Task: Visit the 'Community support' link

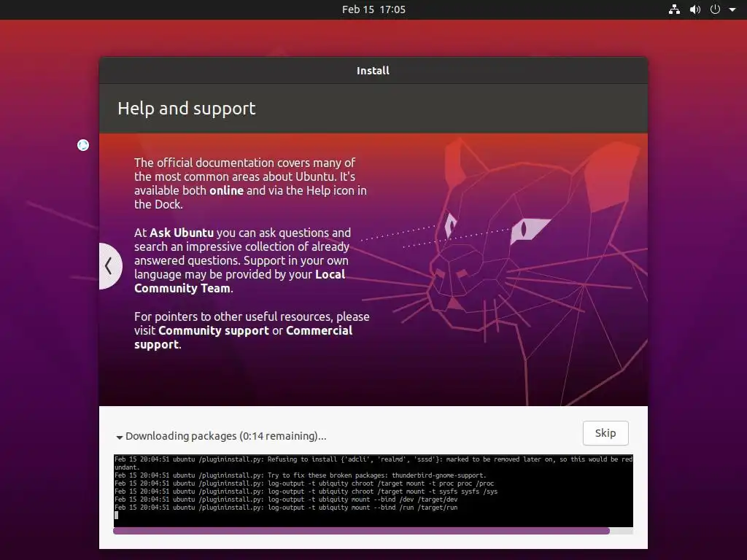Action: click(x=214, y=330)
